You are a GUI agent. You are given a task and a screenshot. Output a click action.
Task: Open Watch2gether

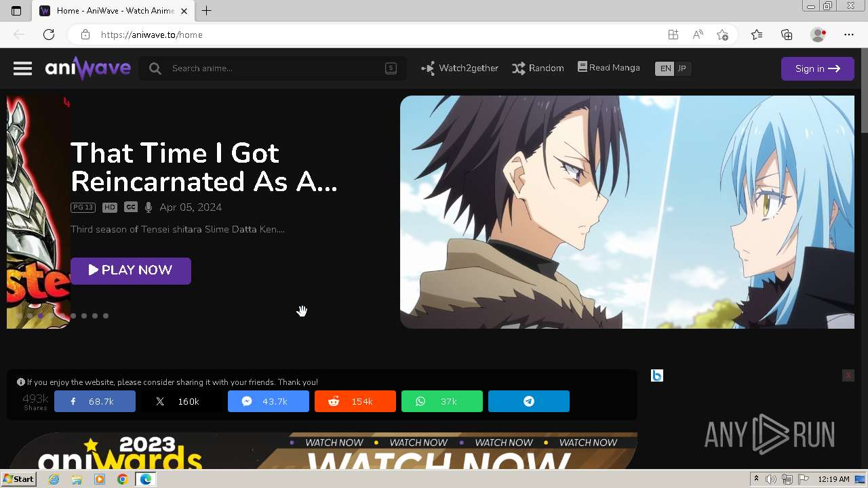(460, 68)
